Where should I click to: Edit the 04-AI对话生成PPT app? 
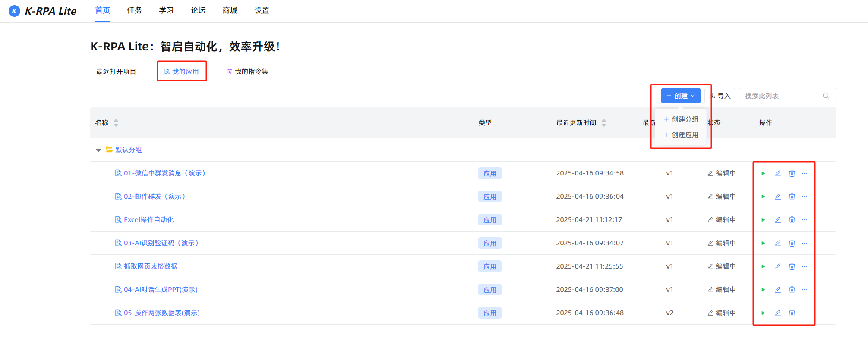coord(778,290)
